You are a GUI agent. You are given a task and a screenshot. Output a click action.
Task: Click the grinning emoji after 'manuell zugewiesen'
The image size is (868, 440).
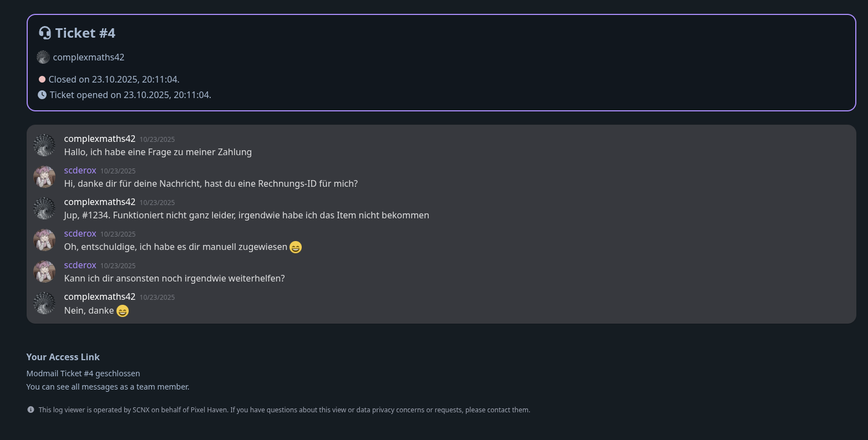point(296,247)
